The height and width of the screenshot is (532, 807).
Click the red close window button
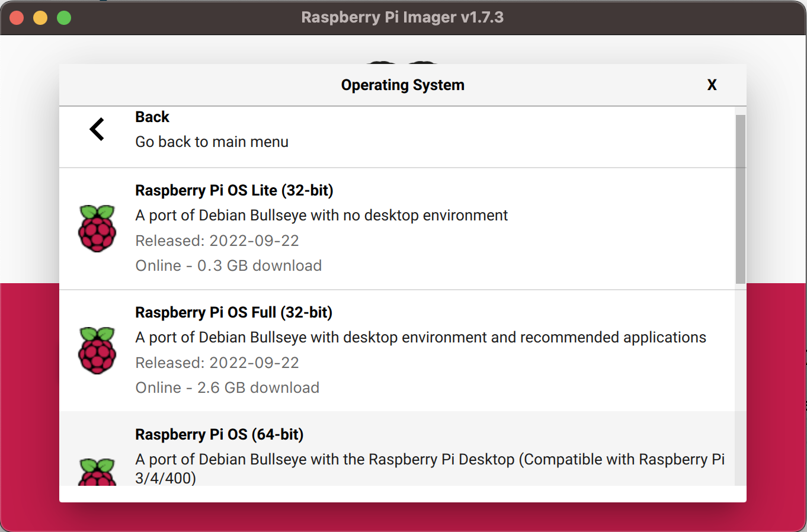[x=17, y=18]
